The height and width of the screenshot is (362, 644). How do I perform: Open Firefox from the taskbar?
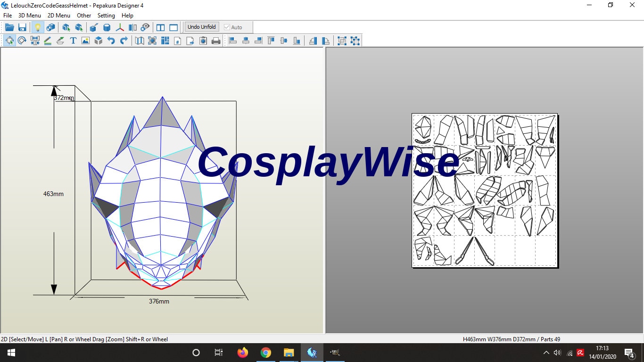[x=243, y=353]
